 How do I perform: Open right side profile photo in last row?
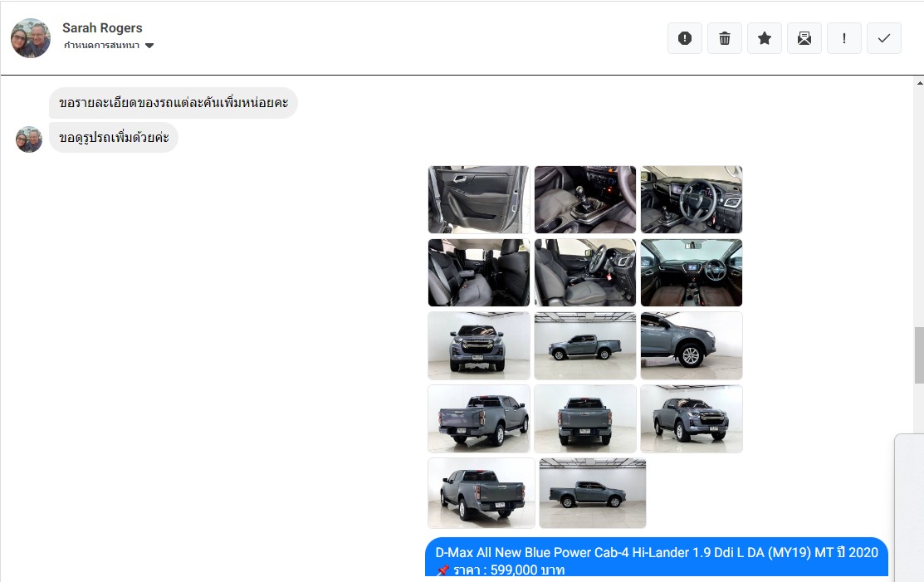[593, 493]
